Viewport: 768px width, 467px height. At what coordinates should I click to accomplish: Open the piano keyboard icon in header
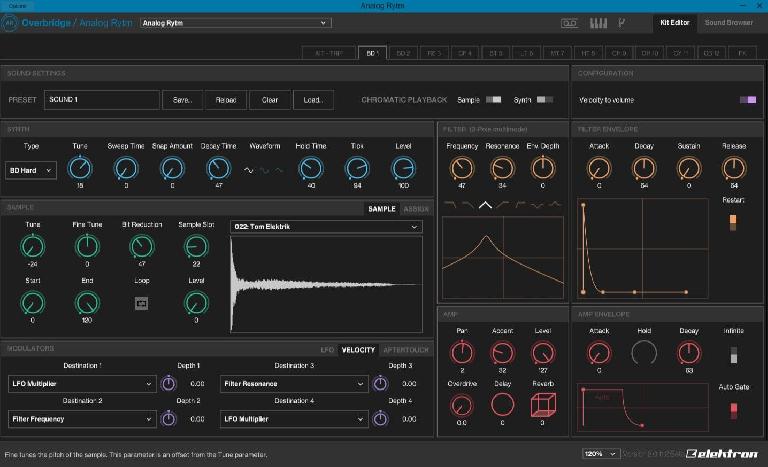[x=598, y=23]
